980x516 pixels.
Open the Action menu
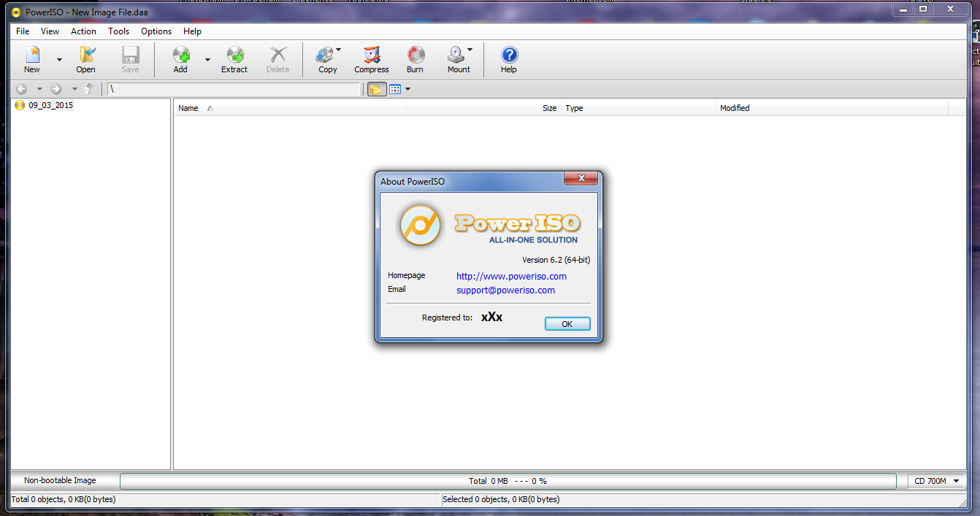(83, 31)
